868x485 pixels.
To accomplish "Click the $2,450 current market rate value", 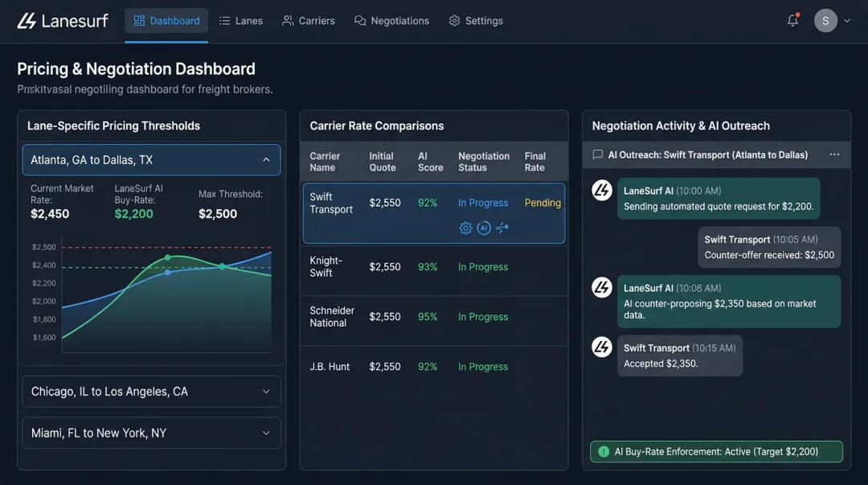I will click(x=50, y=214).
